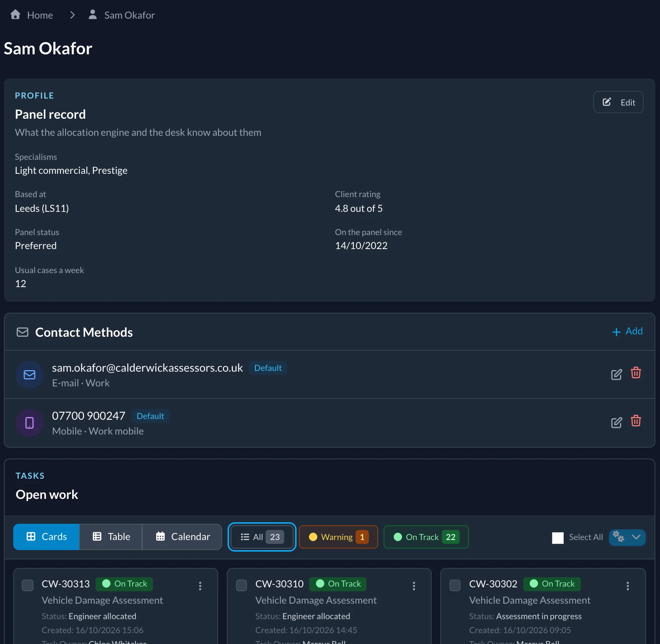This screenshot has height=644, width=660.
Task: Check the CW-30310 task checkbox
Action: 241,585
